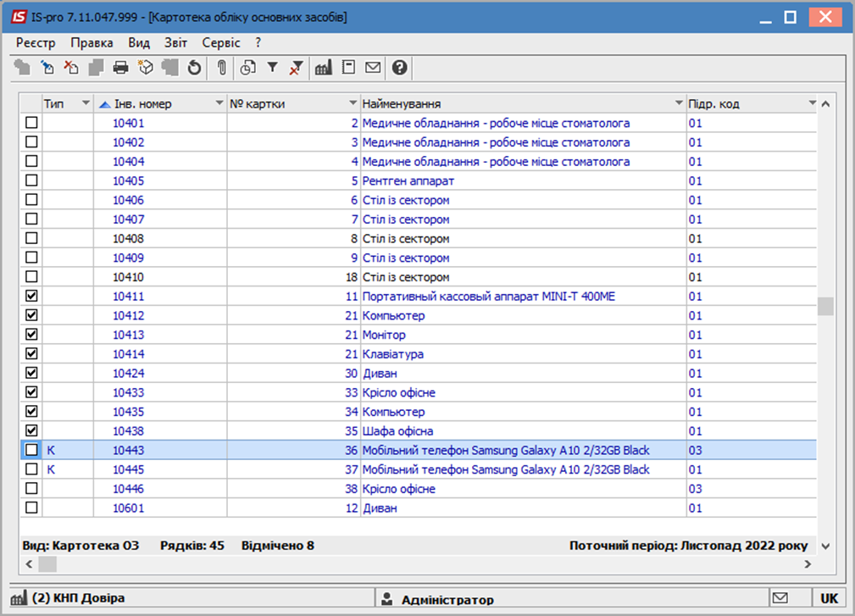Click the vertical scrollbar thumb
The height and width of the screenshot is (616, 855).
(825, 306)
